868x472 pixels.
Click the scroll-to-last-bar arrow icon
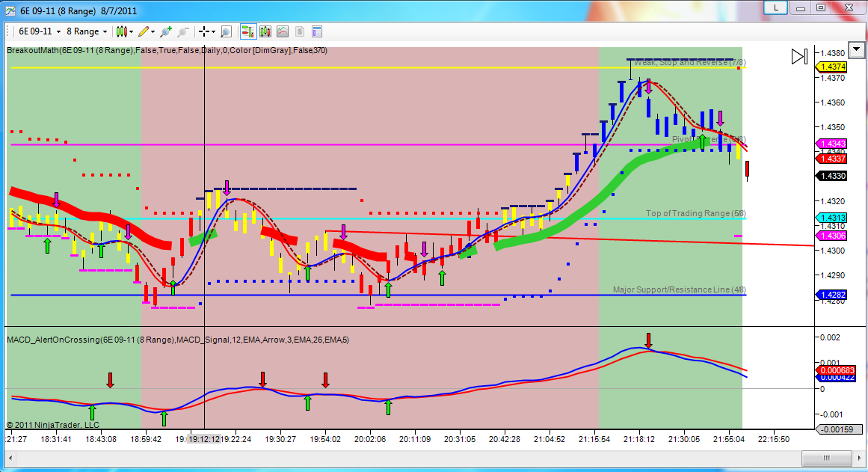(799, 57)
